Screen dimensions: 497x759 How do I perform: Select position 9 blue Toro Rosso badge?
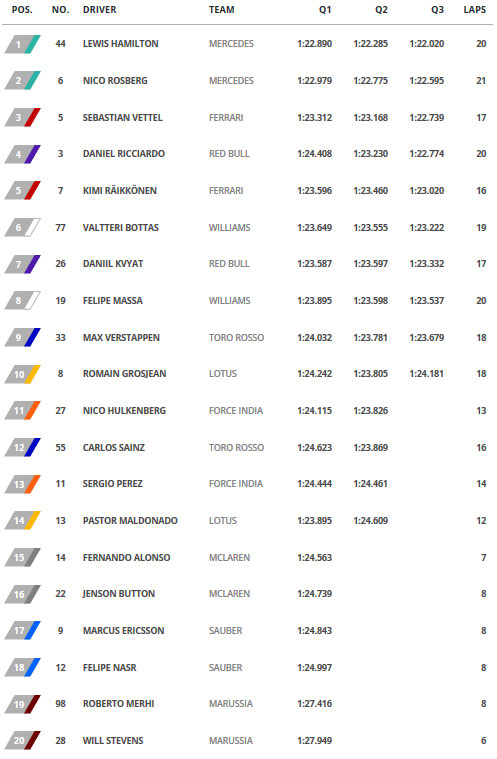[x=22, y=337]
